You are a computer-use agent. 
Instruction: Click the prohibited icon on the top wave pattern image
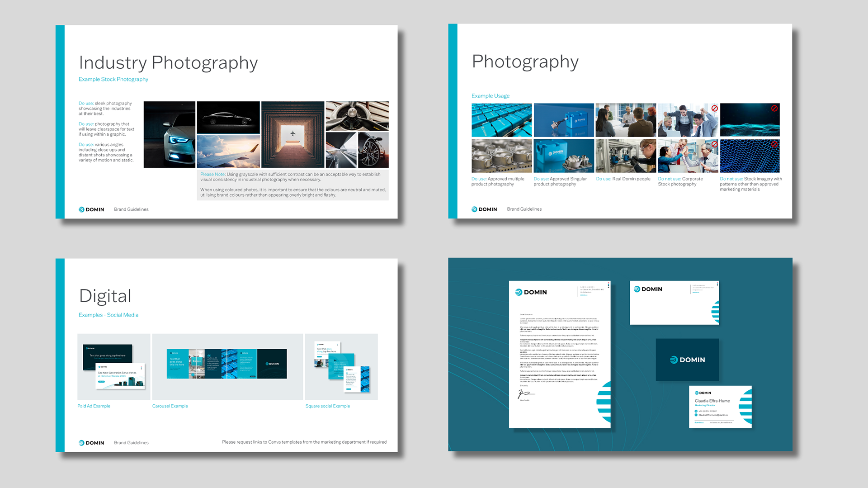774,109
